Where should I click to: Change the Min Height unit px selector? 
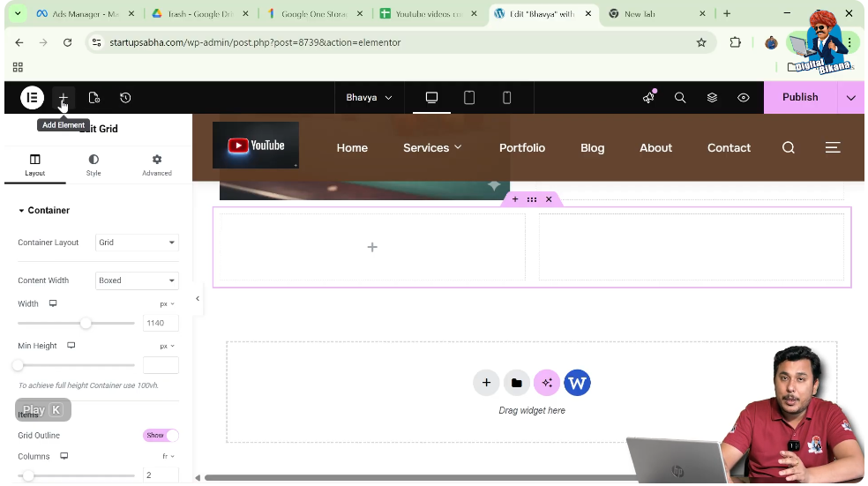pos(167,346)
